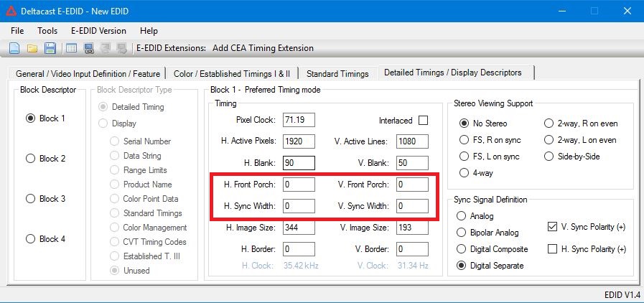Click the Pixel Clock input field

pos(299,120)
